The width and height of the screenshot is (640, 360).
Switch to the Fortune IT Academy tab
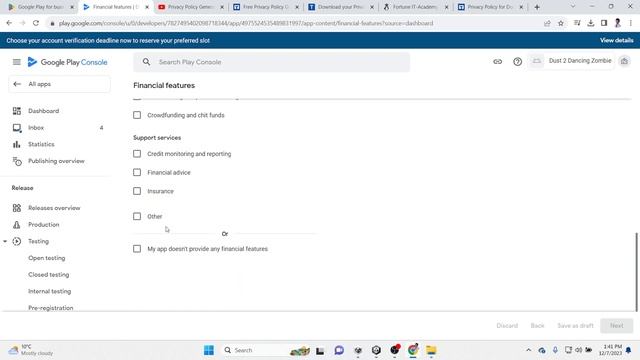[416, 7]
